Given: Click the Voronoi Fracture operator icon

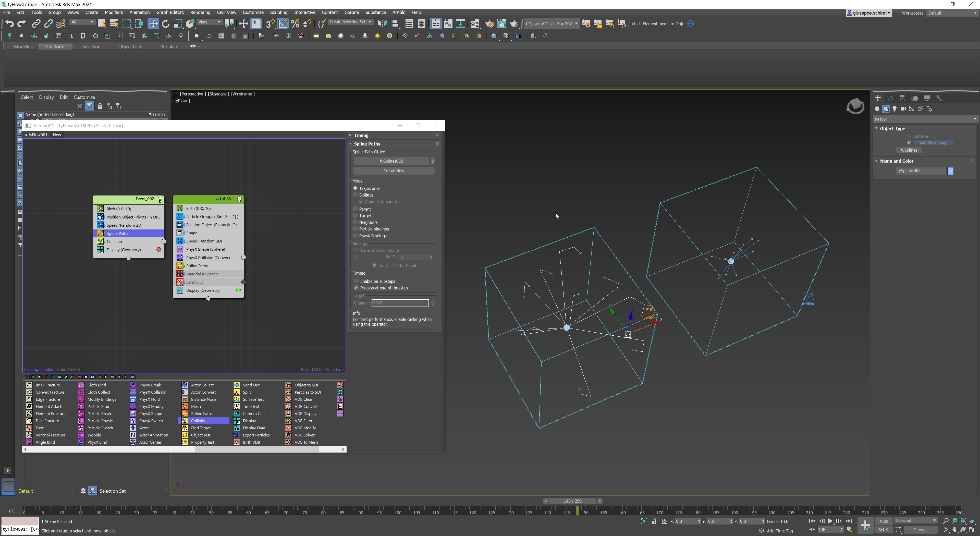Looking at the screenshot, I should pos(29,435).
